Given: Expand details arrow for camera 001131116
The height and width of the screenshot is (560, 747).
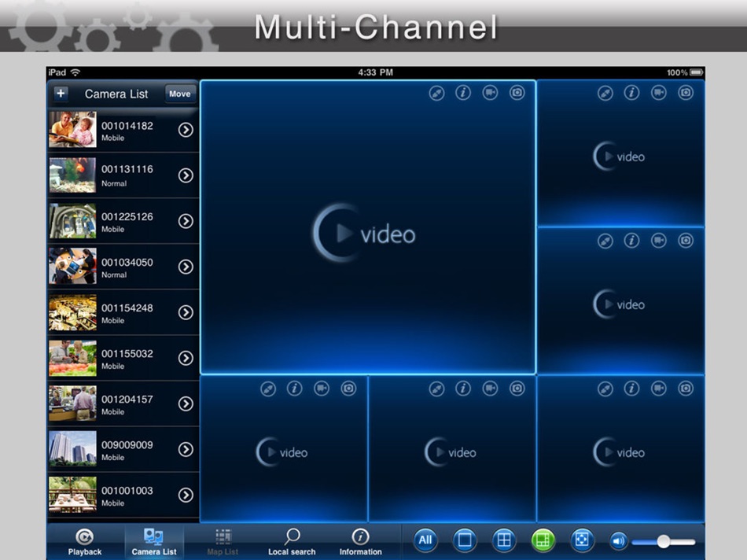Looking at the screenshot, I should click(x=186, y=175).
